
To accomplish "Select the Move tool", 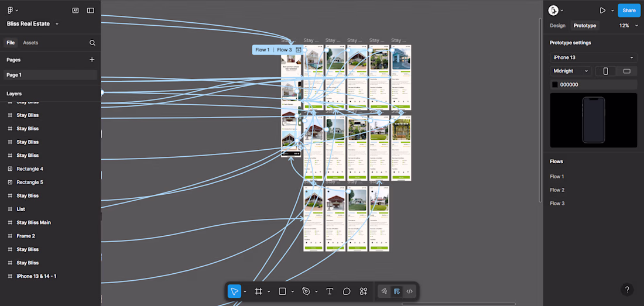I will pos(235,291).
